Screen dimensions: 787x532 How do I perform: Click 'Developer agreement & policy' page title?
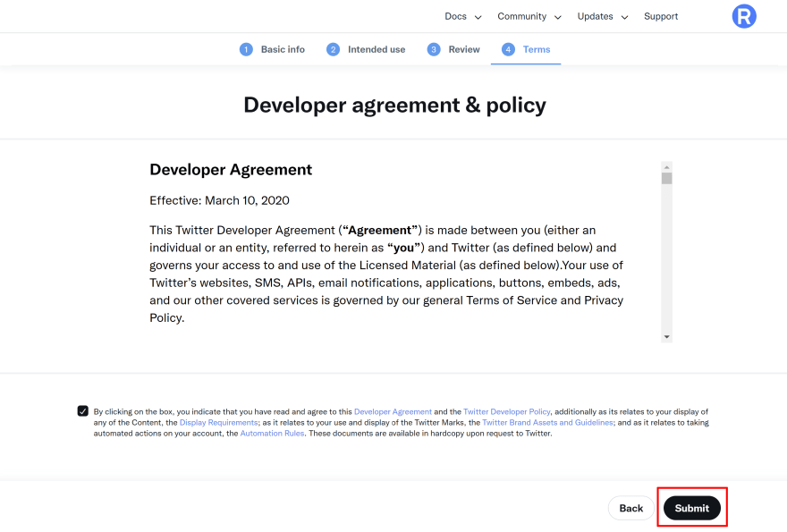point(394,106)
